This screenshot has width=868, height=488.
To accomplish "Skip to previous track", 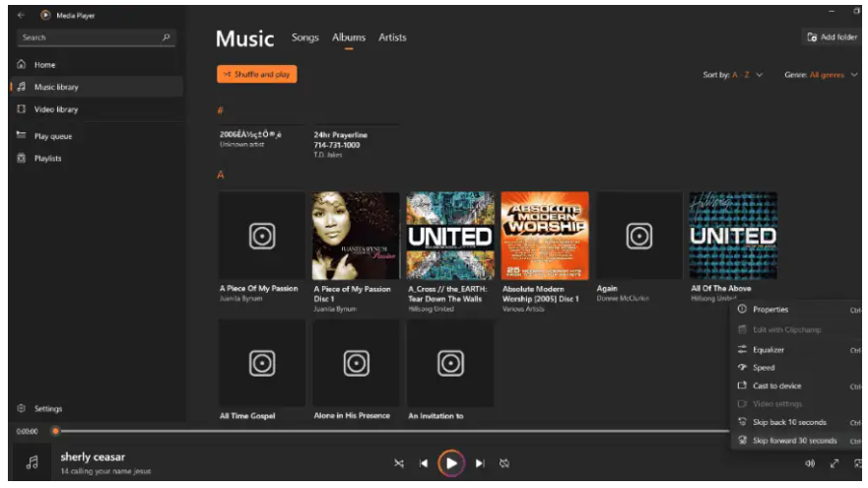I will click(x=424, y=463).
